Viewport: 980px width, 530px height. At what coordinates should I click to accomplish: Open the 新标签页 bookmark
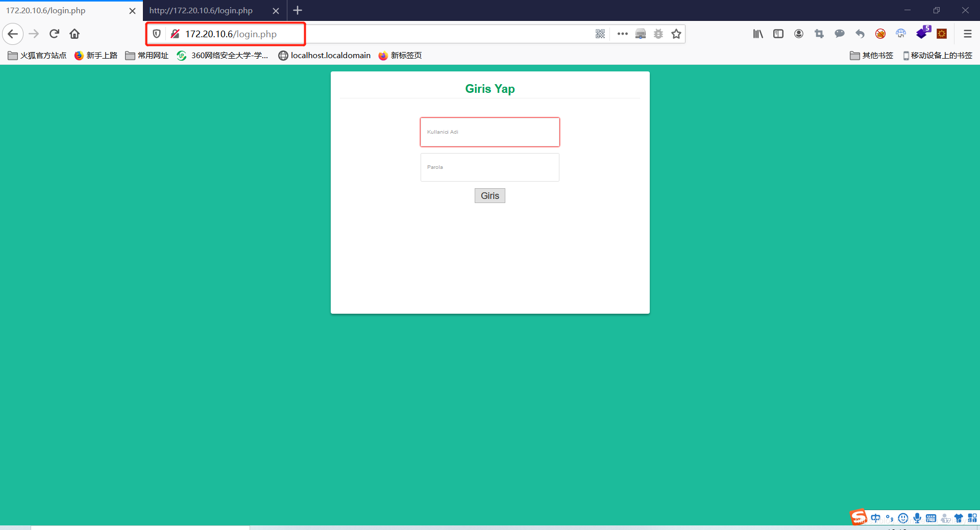coord(400,56)
